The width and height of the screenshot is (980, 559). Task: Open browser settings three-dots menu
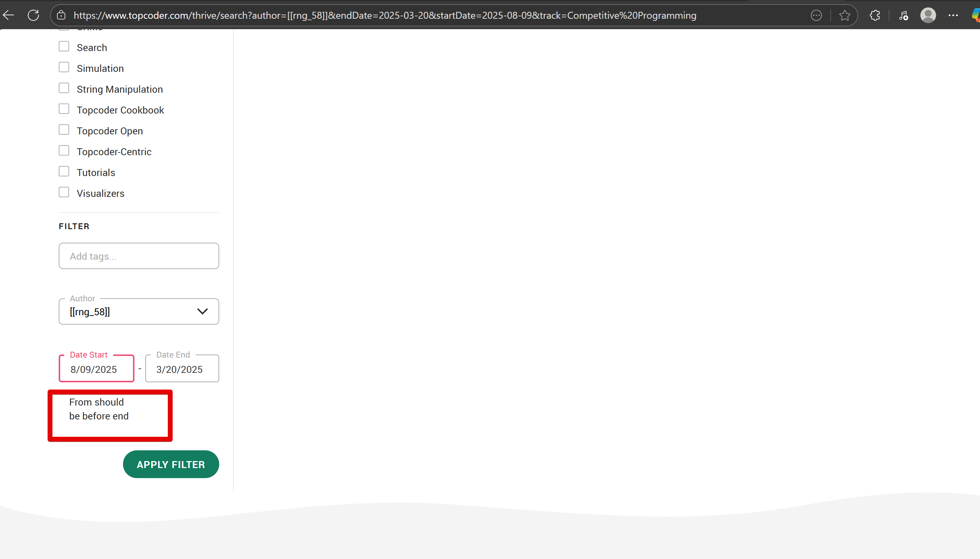(x=953, y=15)
